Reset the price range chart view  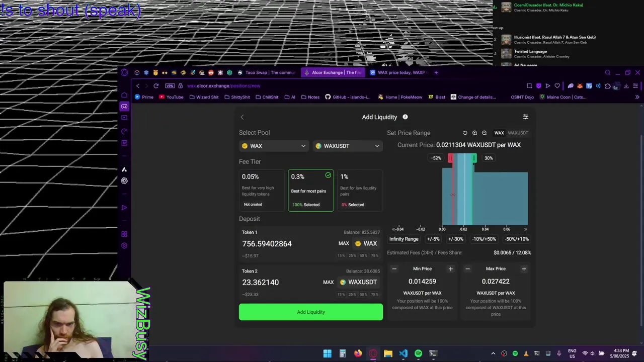[x=465, y=133]
